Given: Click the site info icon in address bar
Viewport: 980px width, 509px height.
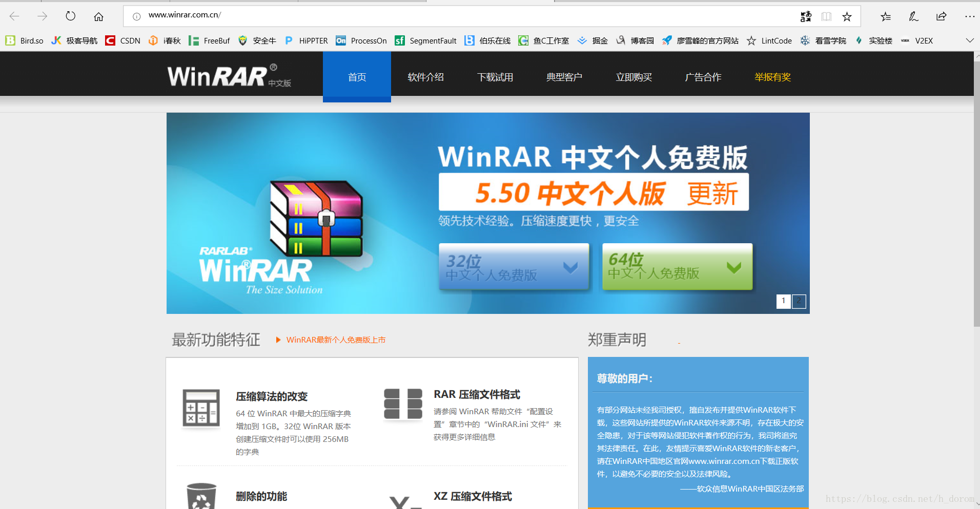Looking at the screenshot, I should pos(136,16).
